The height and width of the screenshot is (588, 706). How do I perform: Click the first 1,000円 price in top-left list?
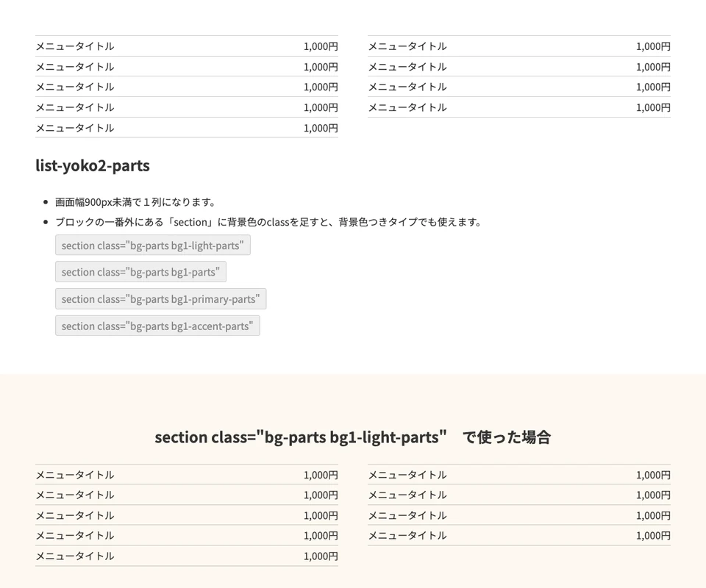[321, 46]
